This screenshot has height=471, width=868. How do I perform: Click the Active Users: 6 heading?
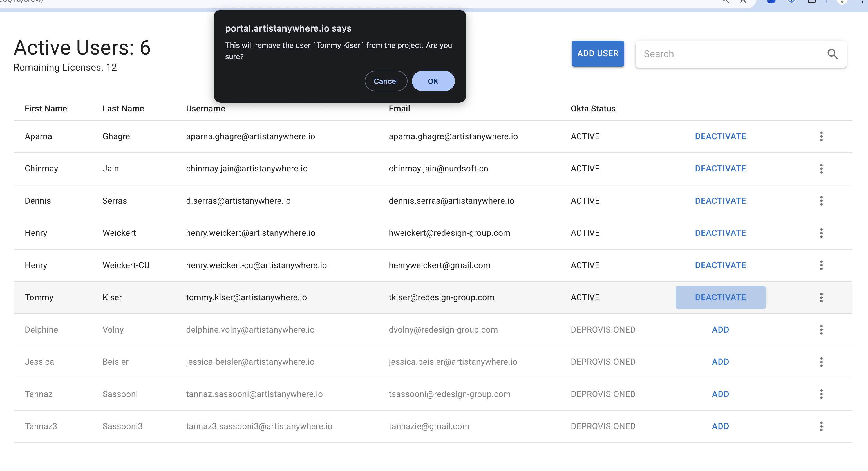82,47
